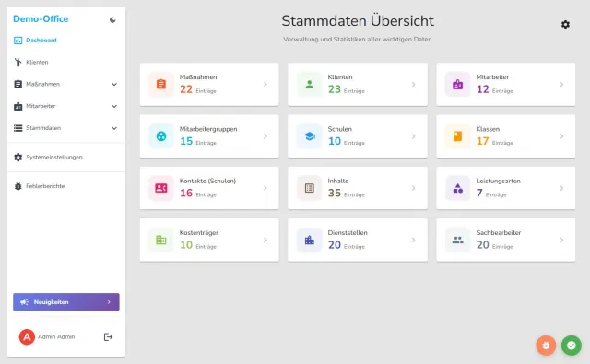Open the Dashboard chart icon in sidebar

coord(18,41)
